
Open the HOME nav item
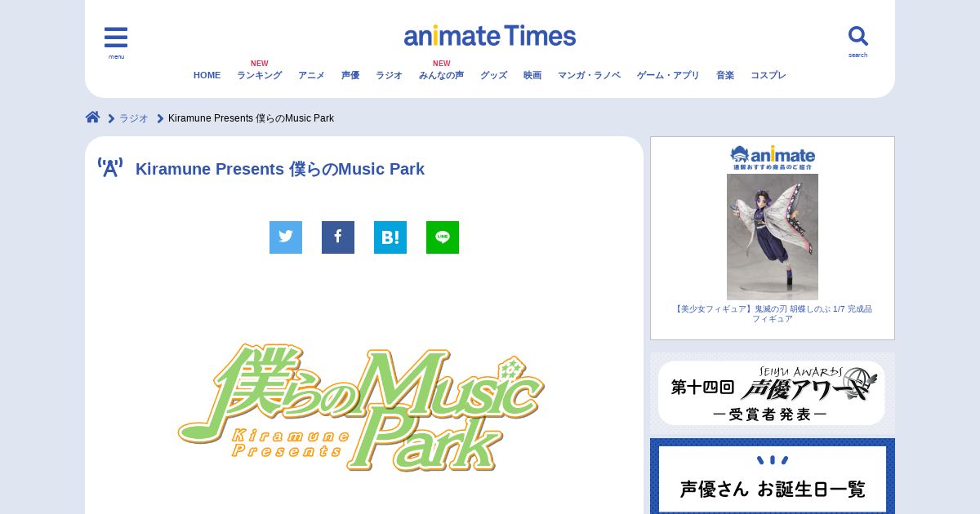pos(207,75)
